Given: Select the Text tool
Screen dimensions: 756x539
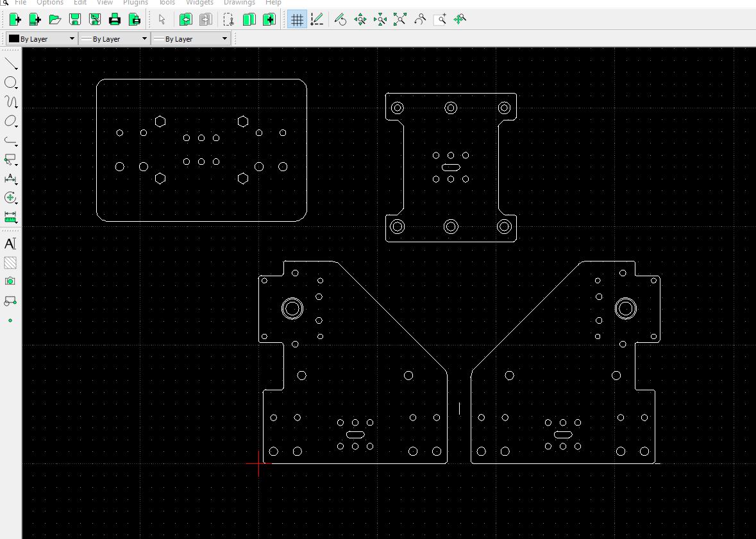Looking at the screenshot, I should (10, 244).
